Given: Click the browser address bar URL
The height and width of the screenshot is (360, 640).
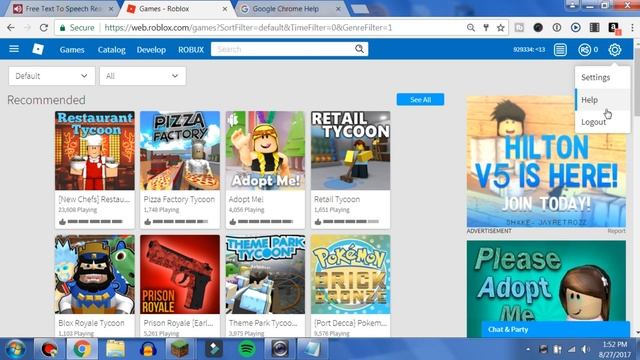Looking at the screenshot, I should (x=248, y=28).
